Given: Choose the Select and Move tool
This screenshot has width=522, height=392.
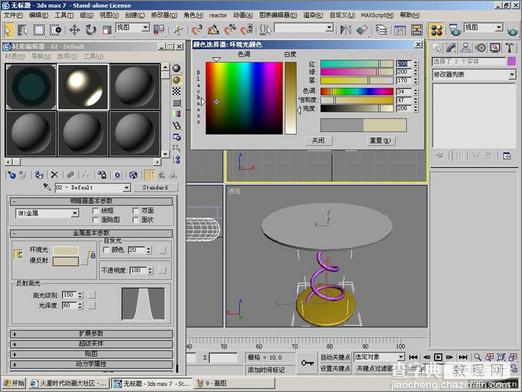Looking at the screenshot, I should pyautogui.click(x=74, y=30).
